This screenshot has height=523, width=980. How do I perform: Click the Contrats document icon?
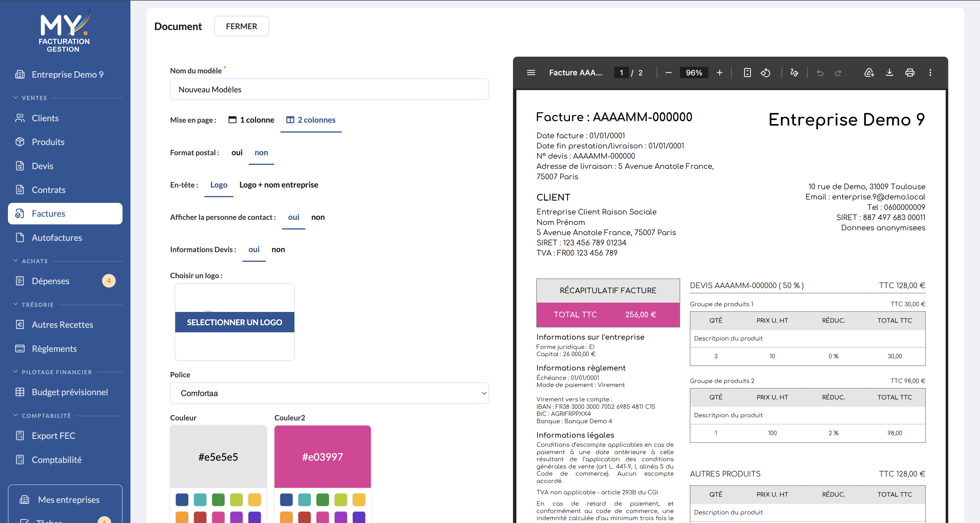click(x=20, y=190)
